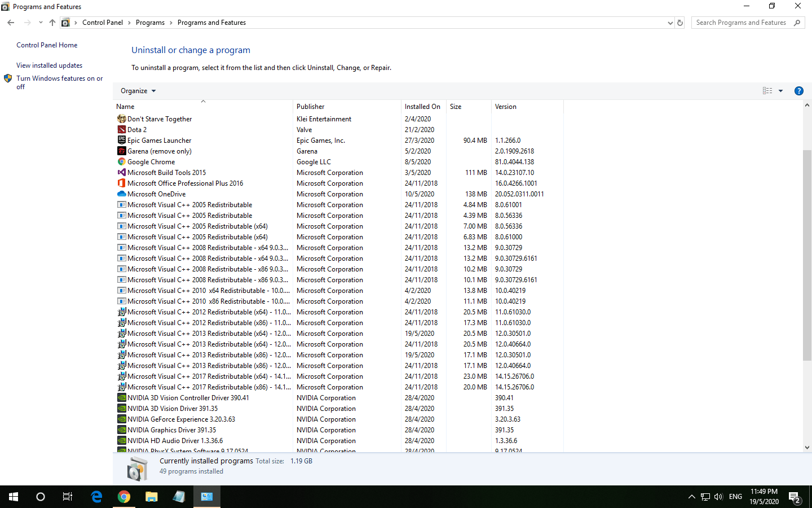Click the Don't Starve Together program icon
The width and height of the screenshot is (812, 508).
click(x=121, y=119)
